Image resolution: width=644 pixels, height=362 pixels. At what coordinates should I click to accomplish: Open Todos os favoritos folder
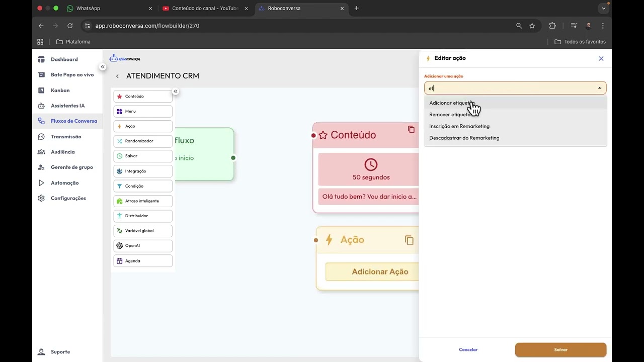[x=580, y=42]
